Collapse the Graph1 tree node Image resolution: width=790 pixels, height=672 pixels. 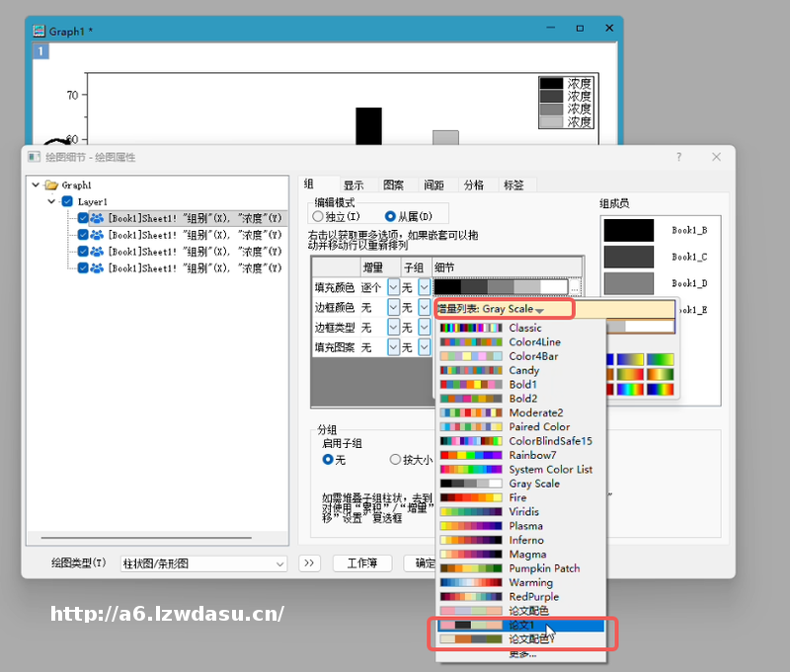(x=36, y=185)
